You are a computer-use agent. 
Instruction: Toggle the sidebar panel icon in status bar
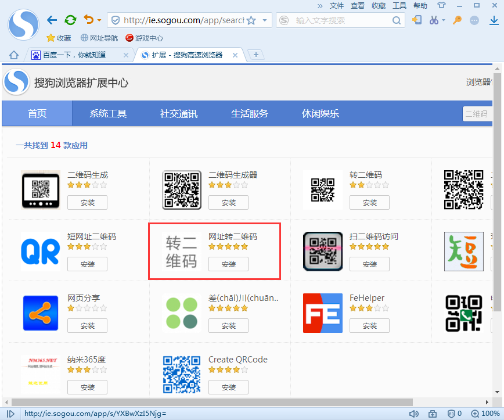click(10, 414)
